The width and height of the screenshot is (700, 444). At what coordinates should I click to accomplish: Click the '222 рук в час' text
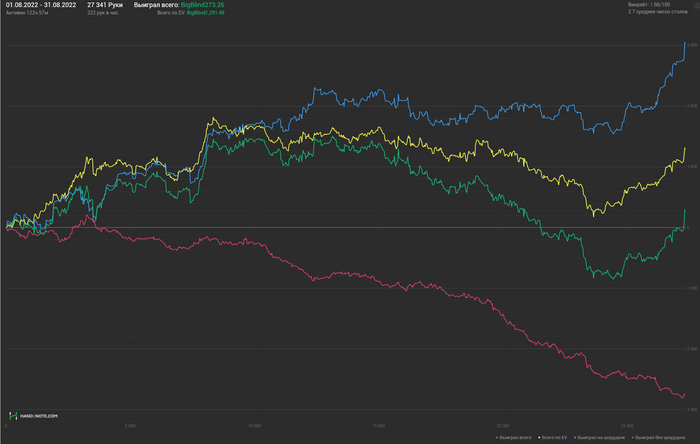(x=103, y=13)
